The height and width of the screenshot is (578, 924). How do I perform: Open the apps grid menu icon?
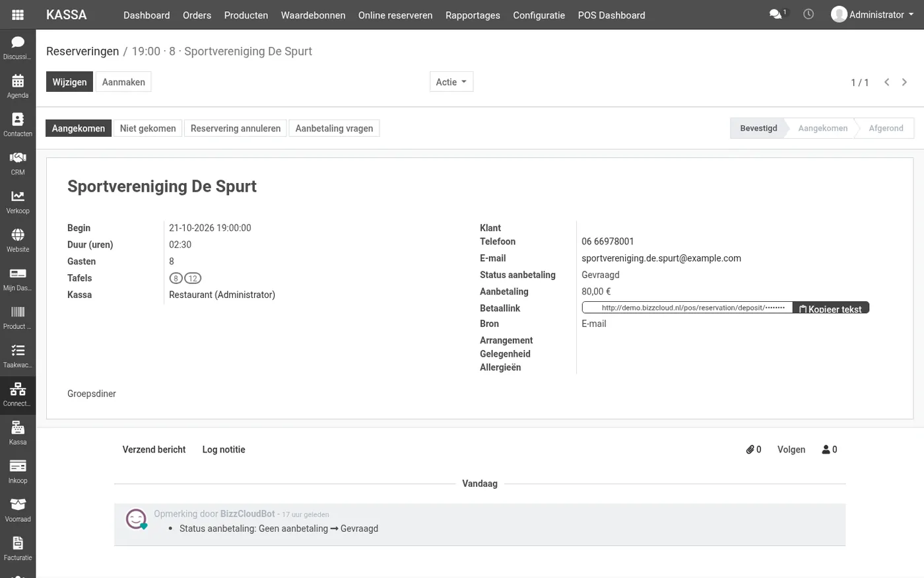pyautogui.click(x=18, y=15)
